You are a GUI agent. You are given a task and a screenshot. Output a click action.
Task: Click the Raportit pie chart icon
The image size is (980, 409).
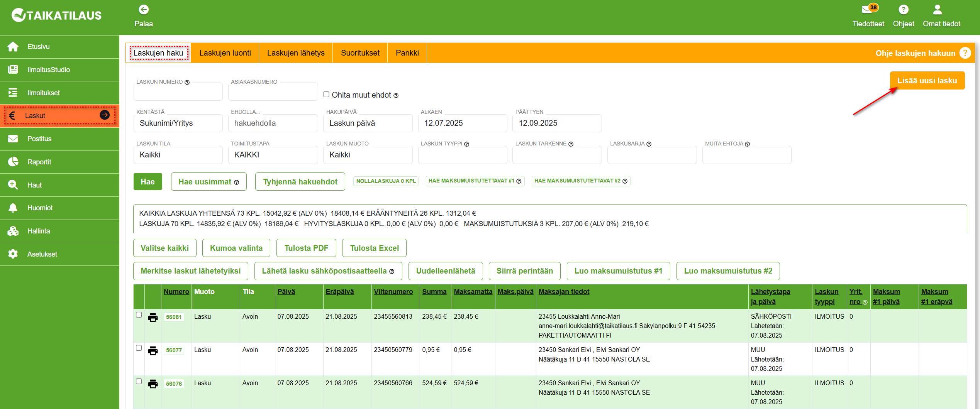[13, 161]
